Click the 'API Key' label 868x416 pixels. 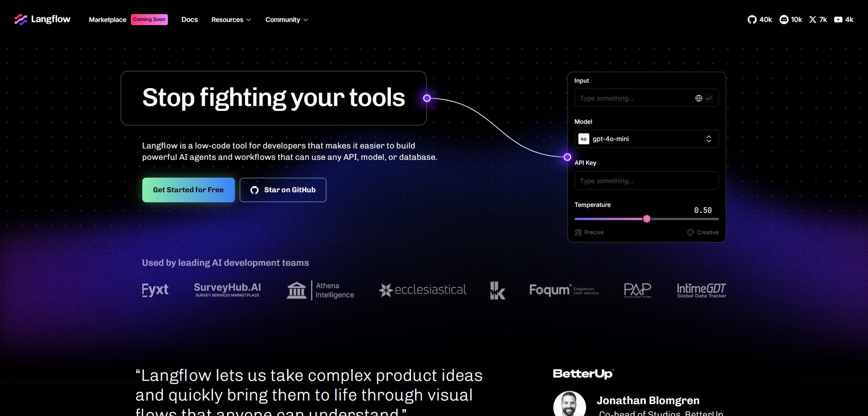click(x=585, y=163)
